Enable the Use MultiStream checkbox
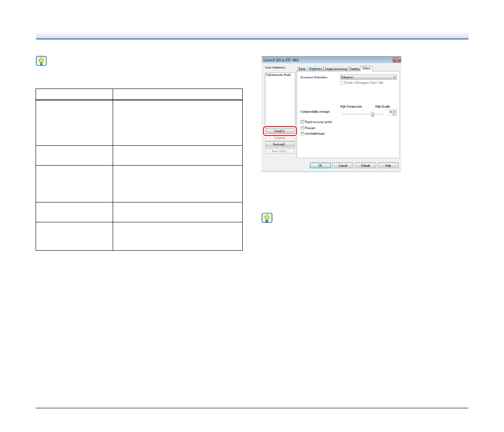Image resolution: width=504 pixels, height=432 pixels. (302, 134)
